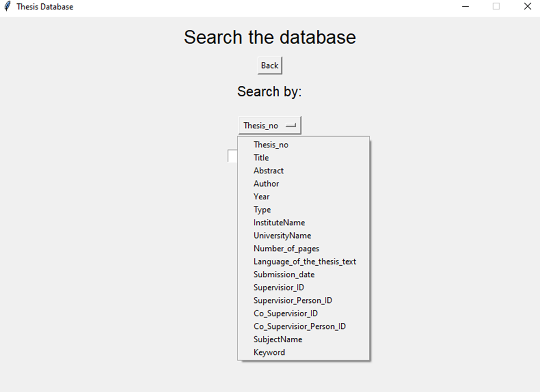Choose InstituteName from the list
This screenshot has width=540, height=392.
click(279, 222)
